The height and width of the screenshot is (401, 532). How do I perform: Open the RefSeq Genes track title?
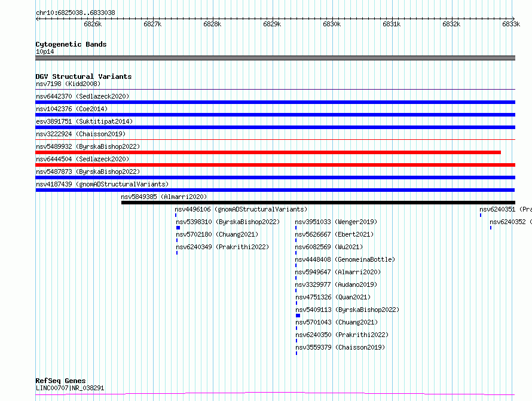click(60, 381)
